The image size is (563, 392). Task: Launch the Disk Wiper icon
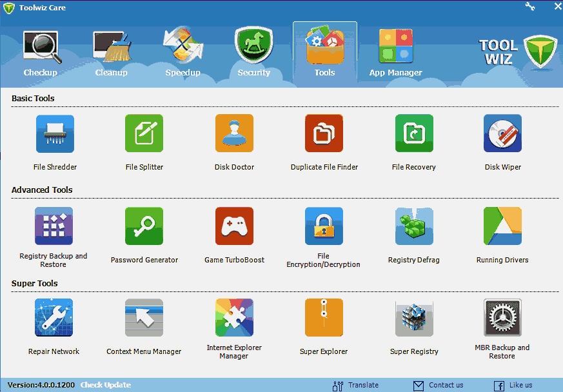(x=502, y=133)
